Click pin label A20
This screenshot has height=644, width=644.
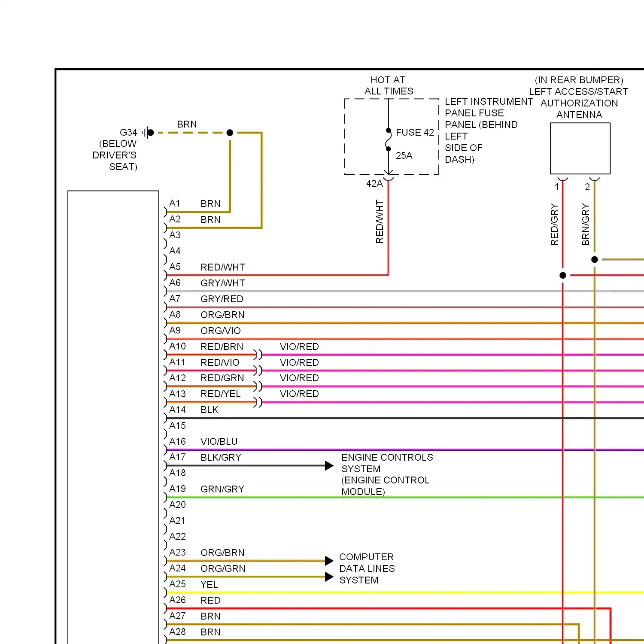point(177,504)
